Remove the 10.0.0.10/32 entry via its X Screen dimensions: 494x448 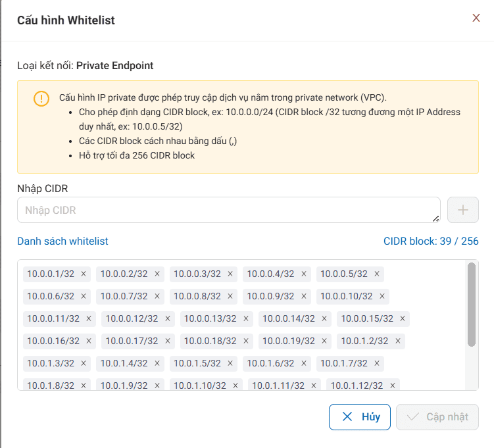382,296
